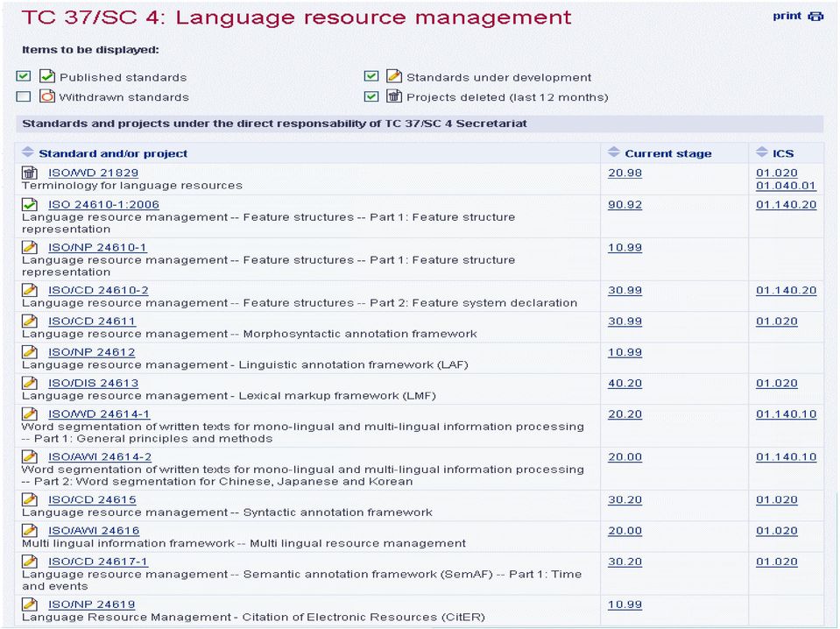
Task: Open the ISO/AWI 24616 link
Action: click(x=94, y=531)
